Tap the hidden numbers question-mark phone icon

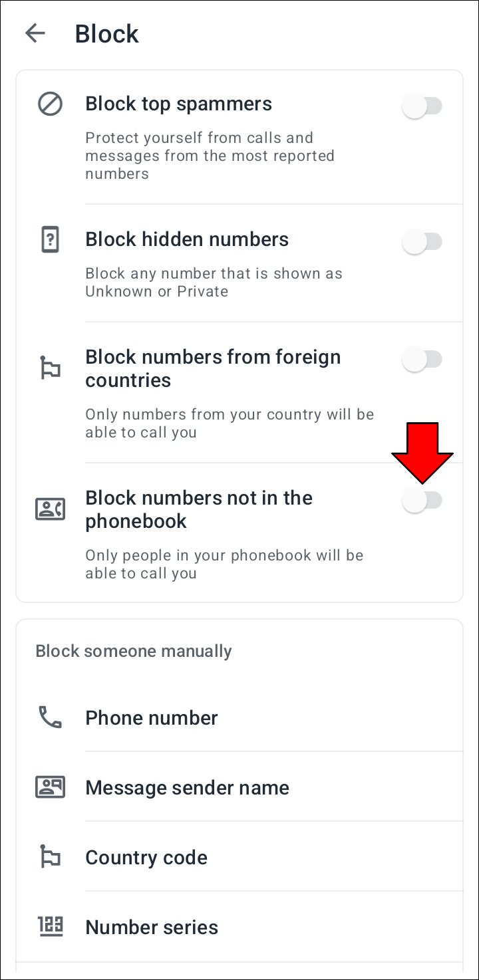50,240
